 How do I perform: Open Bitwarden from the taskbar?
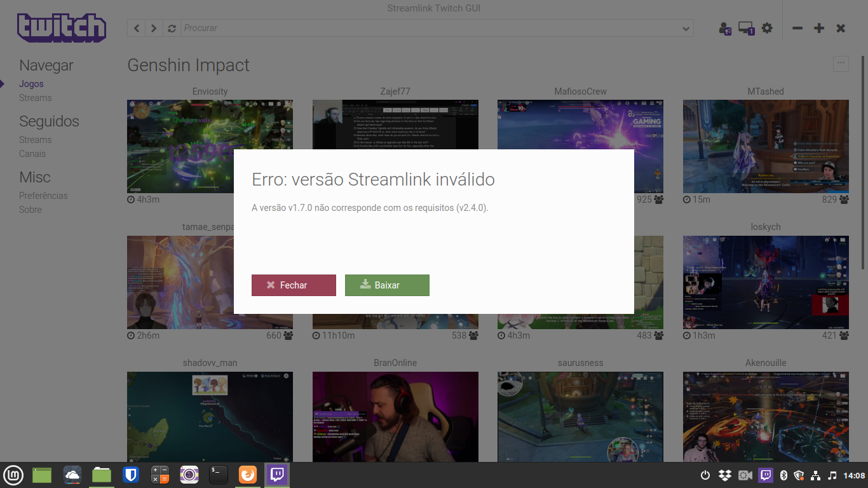[130, 475]
